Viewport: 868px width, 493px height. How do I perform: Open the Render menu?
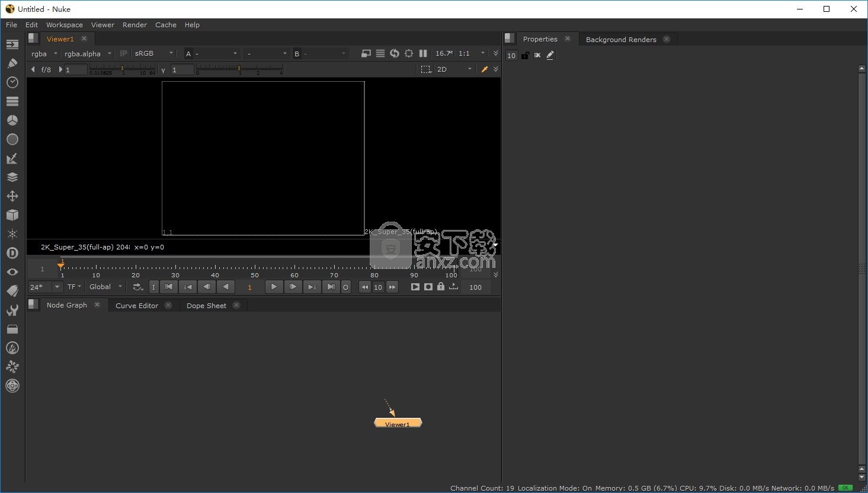(134, 25)
